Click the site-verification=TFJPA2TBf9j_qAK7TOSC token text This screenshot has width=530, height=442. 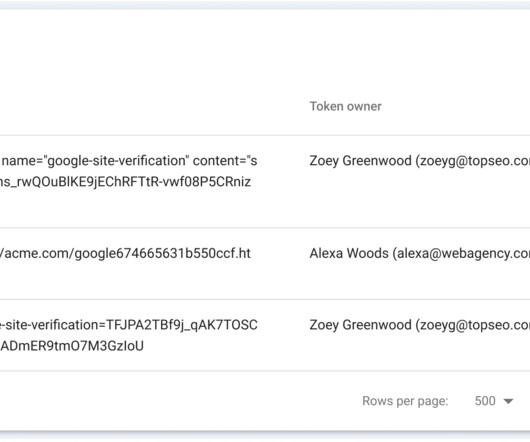click(129, 325)
